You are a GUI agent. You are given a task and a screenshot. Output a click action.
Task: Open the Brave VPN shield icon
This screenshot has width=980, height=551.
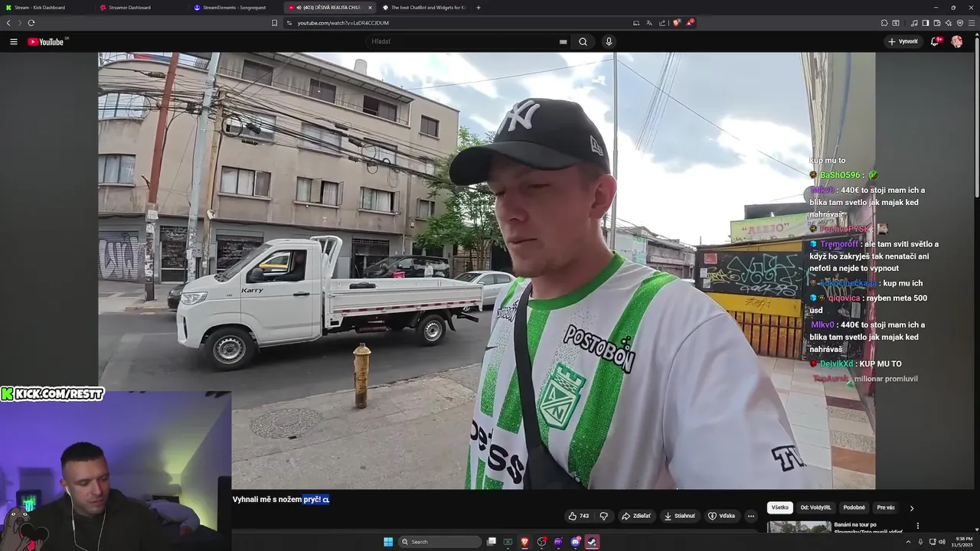pos(960,23)
